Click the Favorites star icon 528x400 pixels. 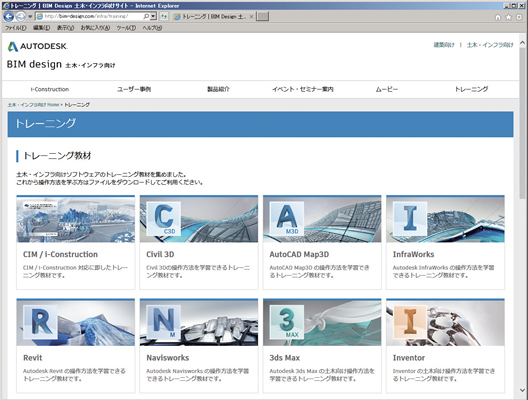(508, 17)
